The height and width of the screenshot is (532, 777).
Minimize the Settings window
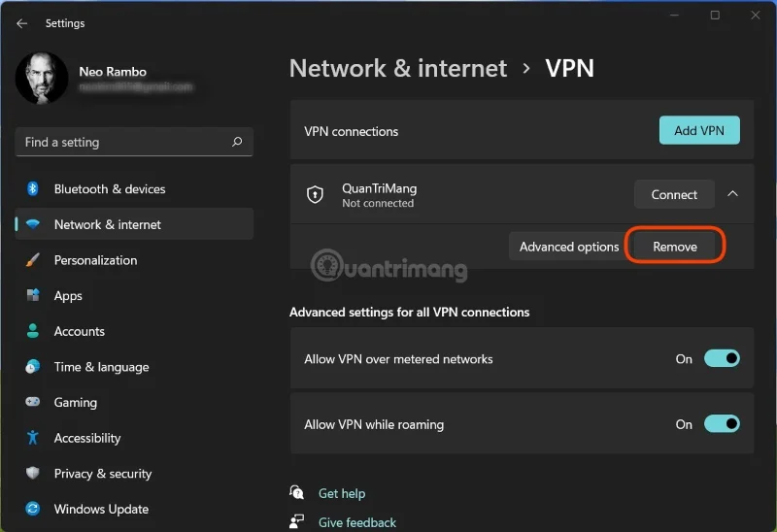point(674,16)
